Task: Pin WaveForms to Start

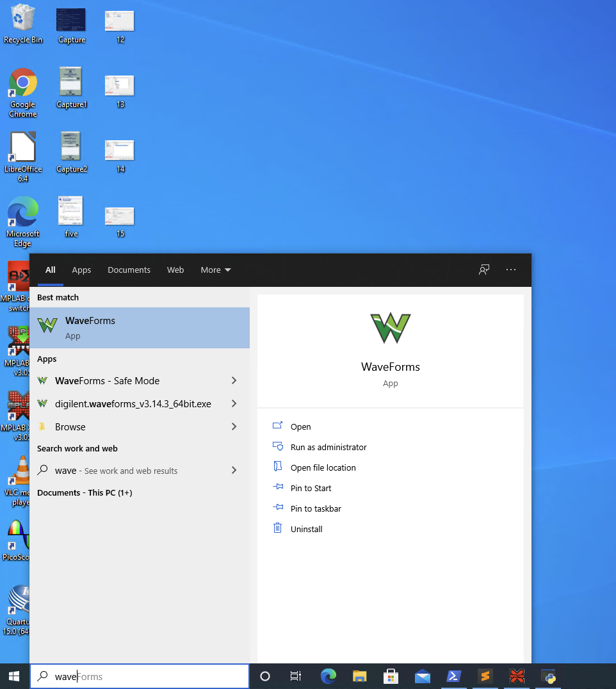Action: (x=311, y=488)
